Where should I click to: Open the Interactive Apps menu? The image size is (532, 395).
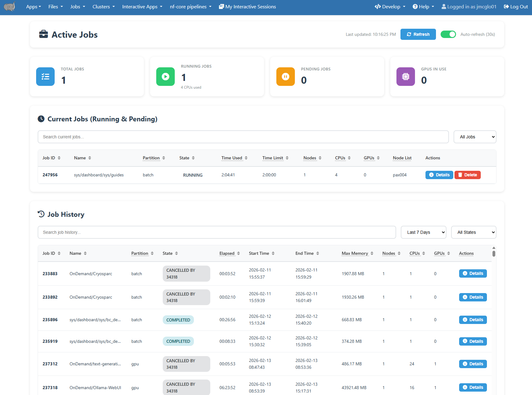[x=142, y=7]
